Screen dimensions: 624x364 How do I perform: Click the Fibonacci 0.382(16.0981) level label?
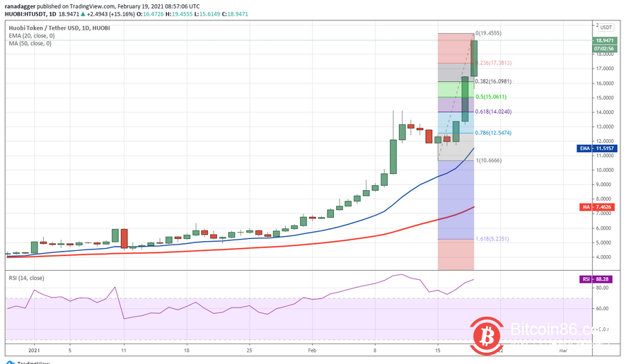click(x=493, y=81)
